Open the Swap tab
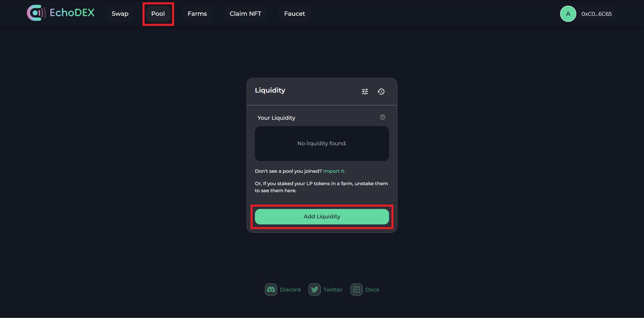The image size is (644, 318). point(120,14)
